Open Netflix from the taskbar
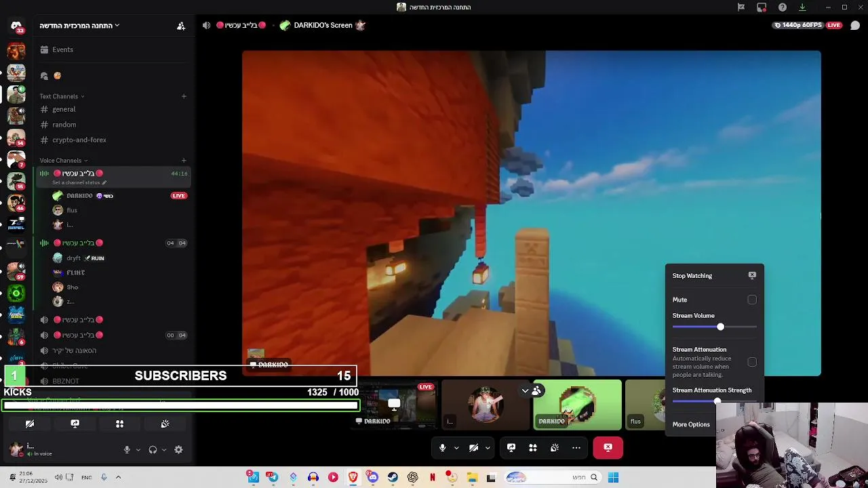The image size is (868, 488). (x=432, y=477)
